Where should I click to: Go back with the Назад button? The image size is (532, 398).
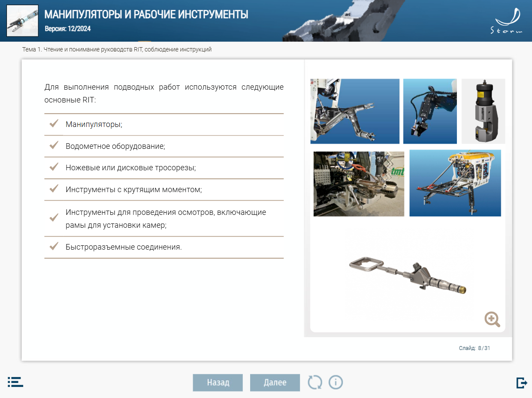coord(218,383)
